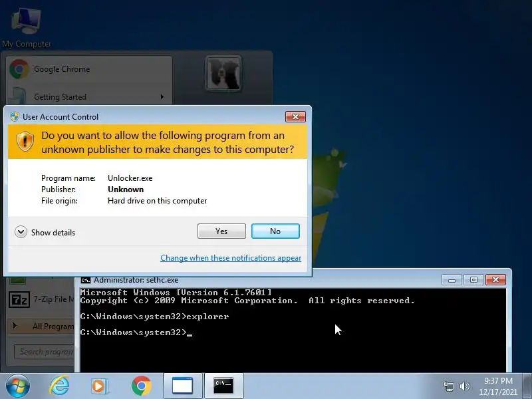Open Change when these notifications appear link
532x399 pixels.
point(231,258)
